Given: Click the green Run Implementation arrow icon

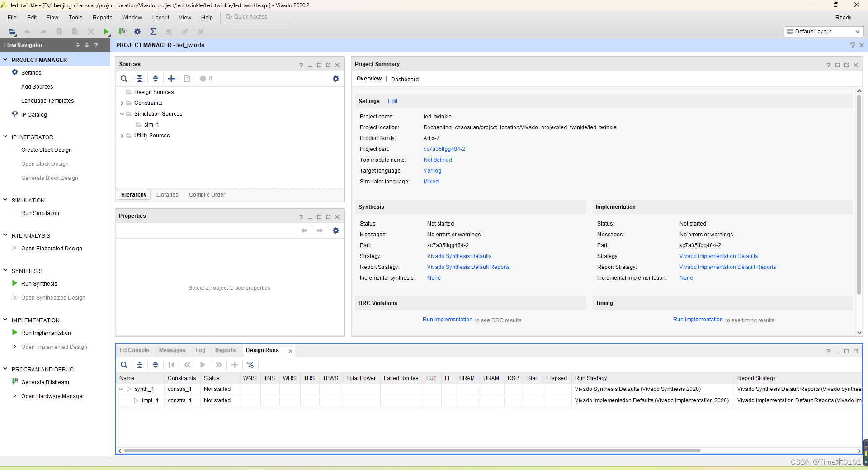Looking at the screenshot, I should (15, 333).
